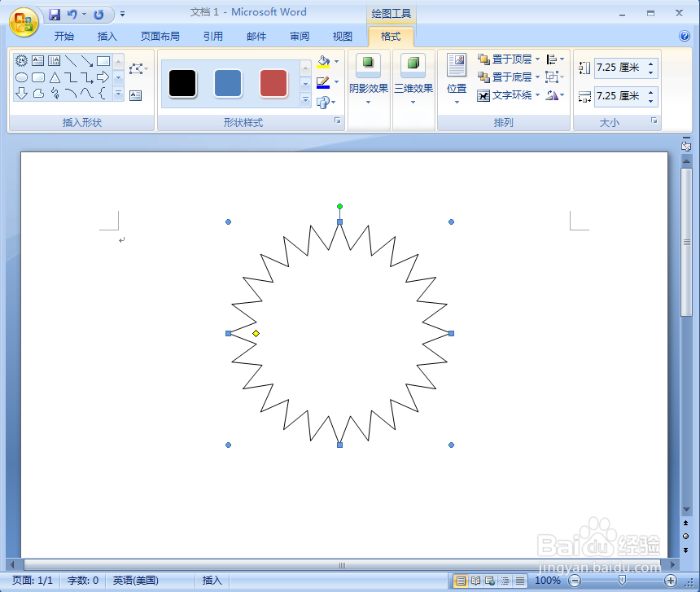Pick the down block arrow shape
The height and width of the screenshot is (592, 700).
pos(21,94)
